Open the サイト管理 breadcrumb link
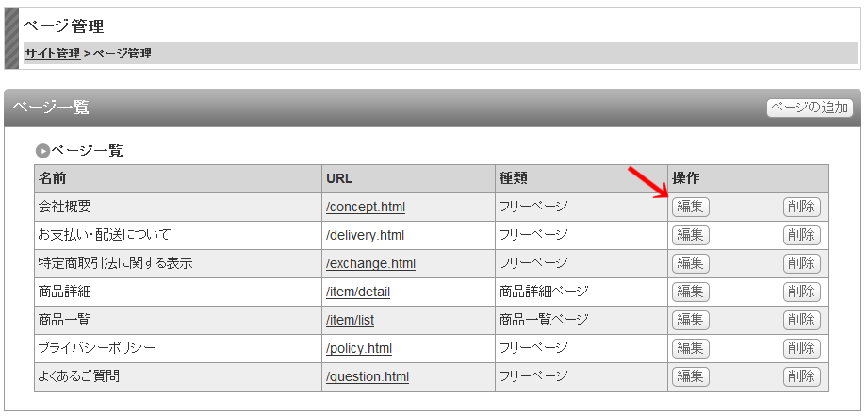The width and height of the screenshot is (868, 417). pos(53,54)
